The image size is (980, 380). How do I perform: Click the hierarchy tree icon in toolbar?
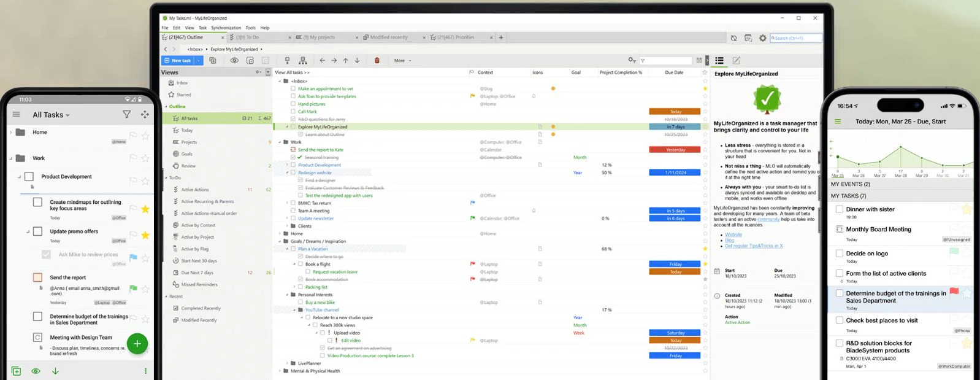303,61
